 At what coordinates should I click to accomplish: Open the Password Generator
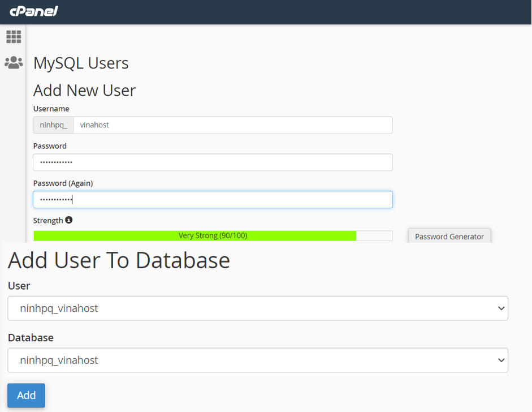tap(449, 237)
